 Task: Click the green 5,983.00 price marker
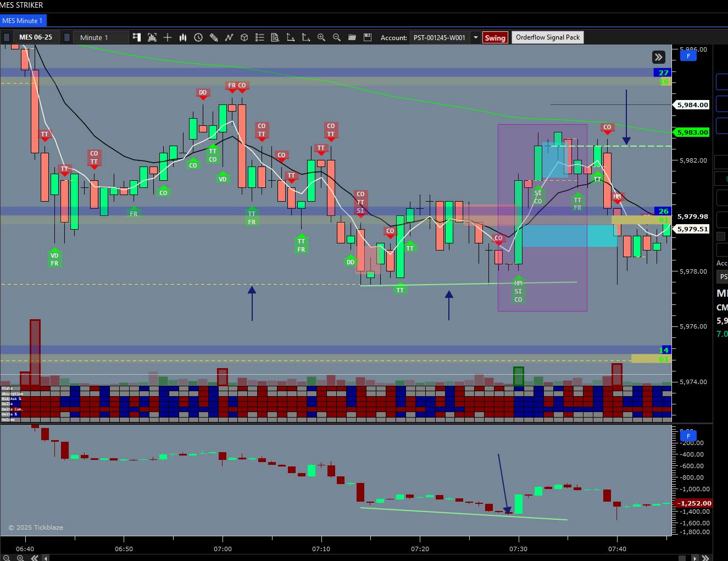point(692,132)
